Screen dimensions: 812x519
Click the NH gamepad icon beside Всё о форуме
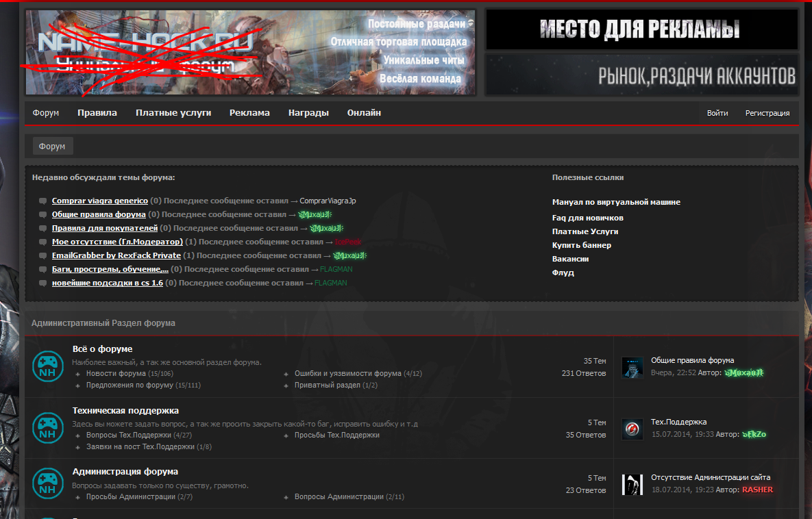coord(48,366)
